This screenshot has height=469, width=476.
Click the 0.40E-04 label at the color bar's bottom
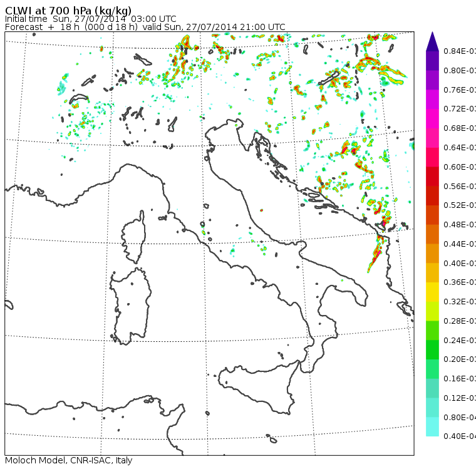(x=460, y=436)
